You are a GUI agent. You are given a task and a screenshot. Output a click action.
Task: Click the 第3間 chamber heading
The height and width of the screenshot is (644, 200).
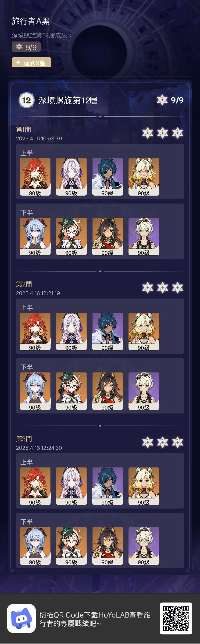click(24, 439)
